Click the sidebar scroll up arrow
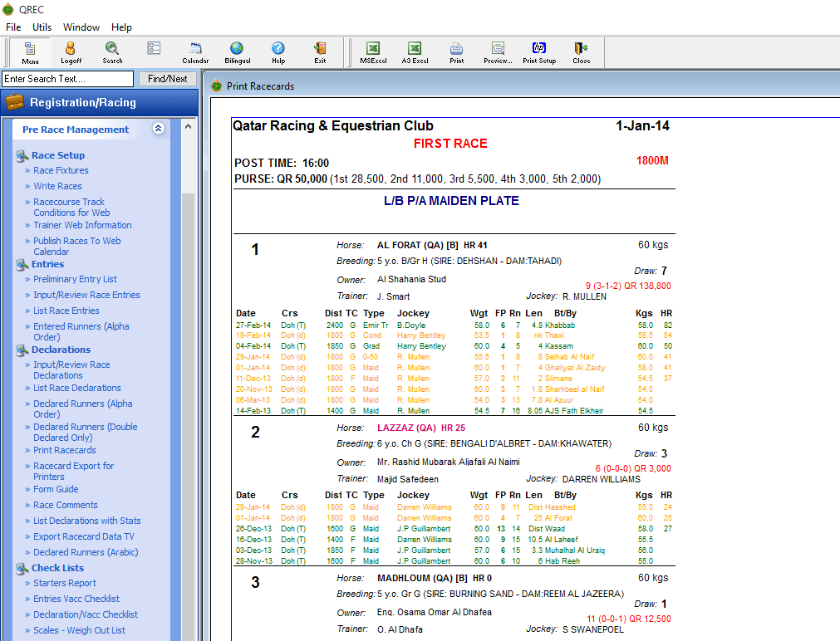 188,127
